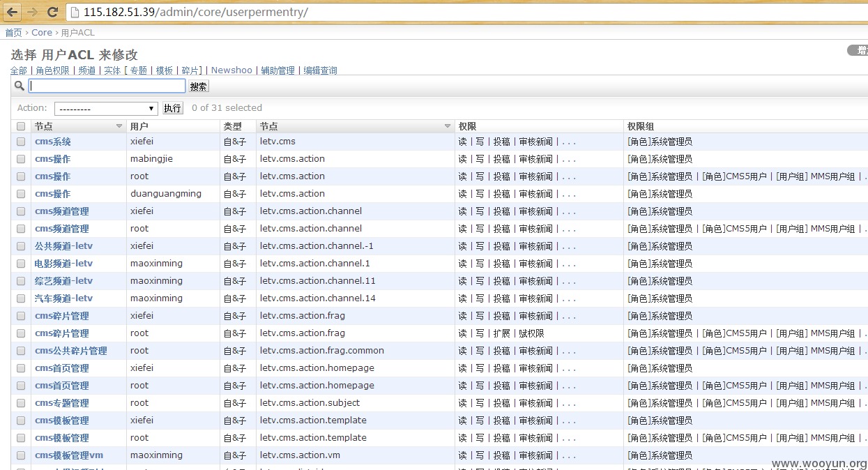
Task: Focus the search text field
Action: point(107,86)
